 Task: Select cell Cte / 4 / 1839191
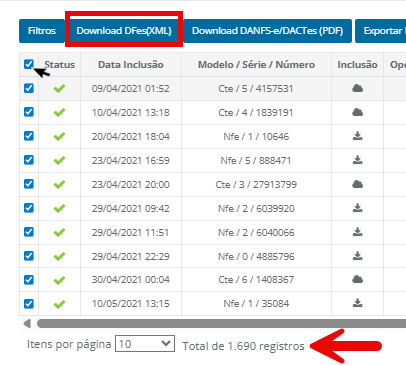256,113
